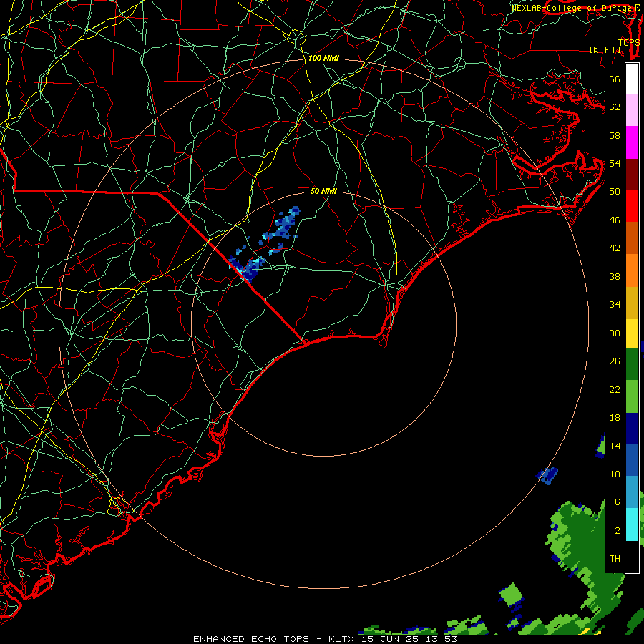Click the legend value "30"

[615, 333]
